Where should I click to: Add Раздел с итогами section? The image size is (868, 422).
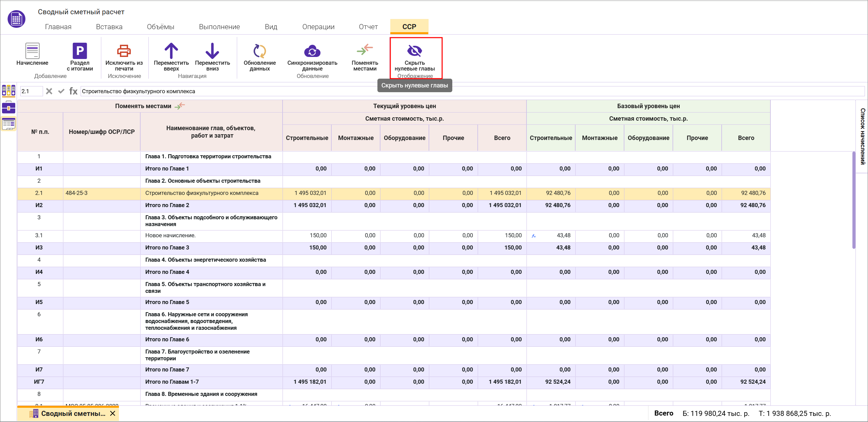click(80, 51)
